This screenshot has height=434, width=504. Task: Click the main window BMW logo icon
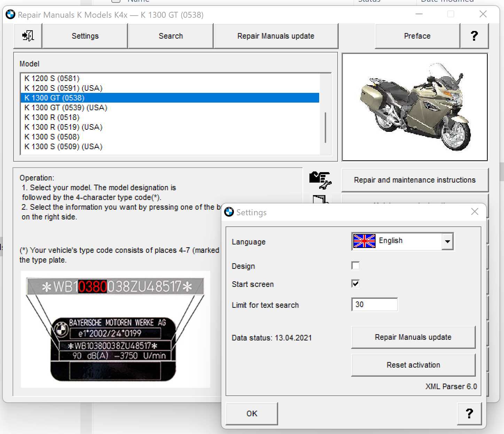tap(10, 15)
